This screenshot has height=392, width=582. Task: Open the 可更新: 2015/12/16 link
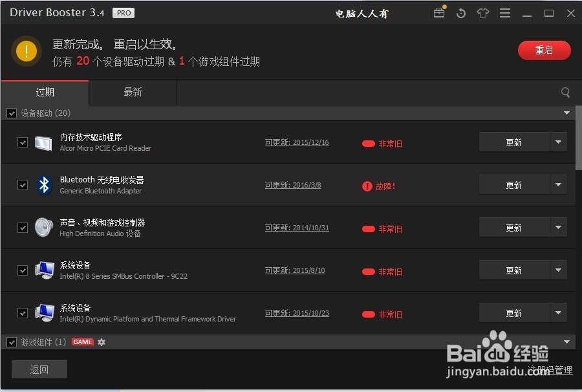(297, 142)
